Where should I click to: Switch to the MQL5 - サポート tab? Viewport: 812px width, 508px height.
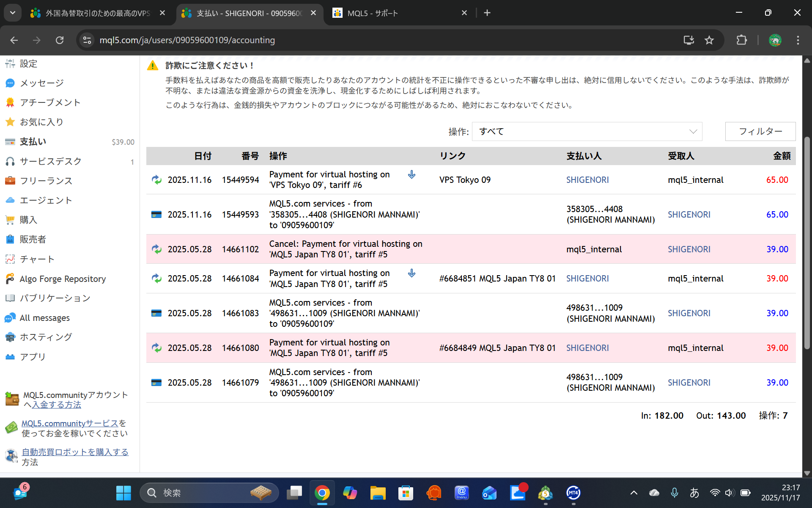pyautogui.click(x=372, y=13)
